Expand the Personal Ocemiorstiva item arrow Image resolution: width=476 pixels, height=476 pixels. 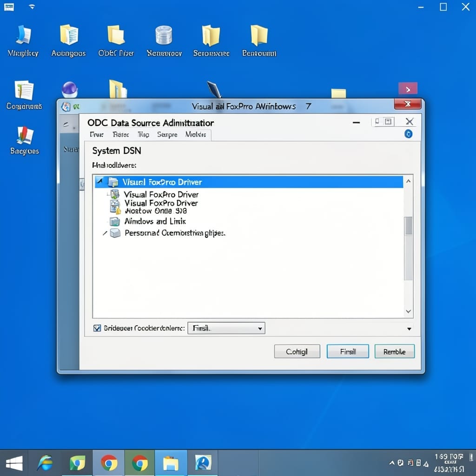click(105, 233)
